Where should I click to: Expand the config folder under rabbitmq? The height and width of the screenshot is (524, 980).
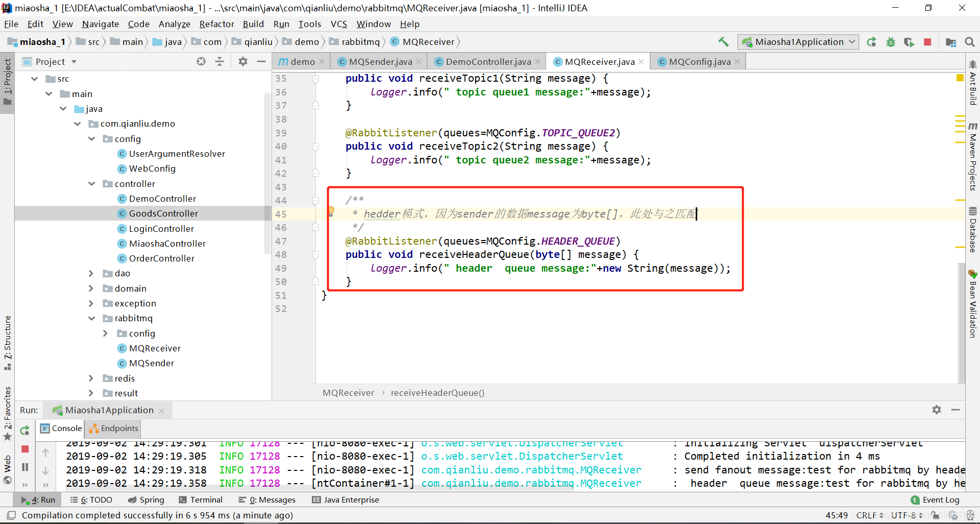pyautogui.click(x=105, y=334)
